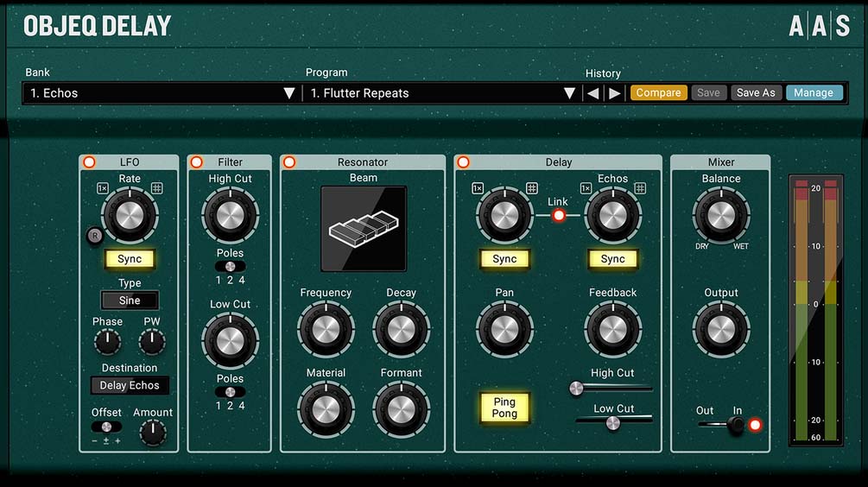The width and height of the screenshot is (868, 487).
Task: Click the LFO reset R button
Action: click(x=95, y=236)
